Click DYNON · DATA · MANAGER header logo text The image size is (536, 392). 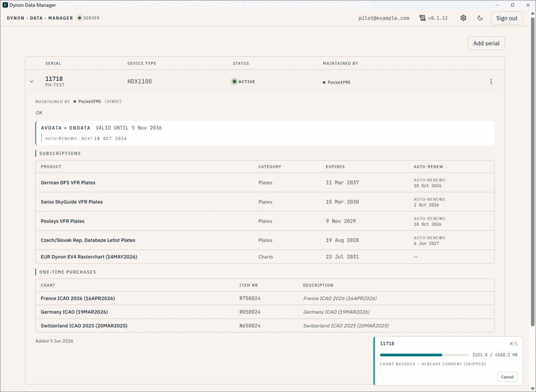coord(40,18)
